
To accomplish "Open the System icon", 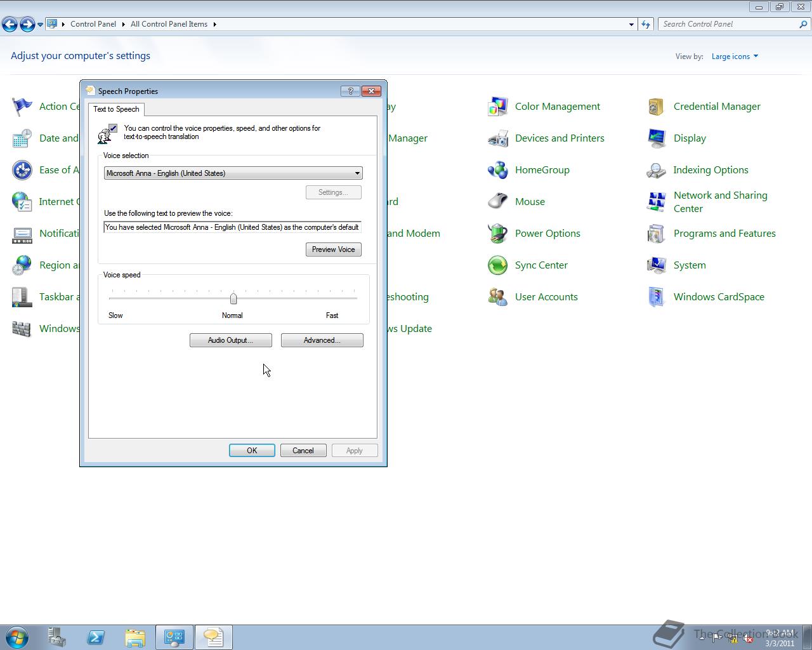I will 657,265.
